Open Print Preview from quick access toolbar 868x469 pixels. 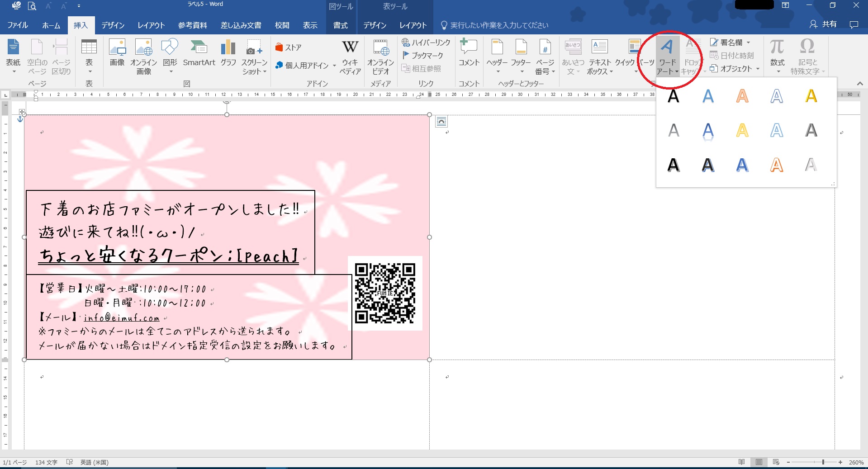[x=32, y=6]
